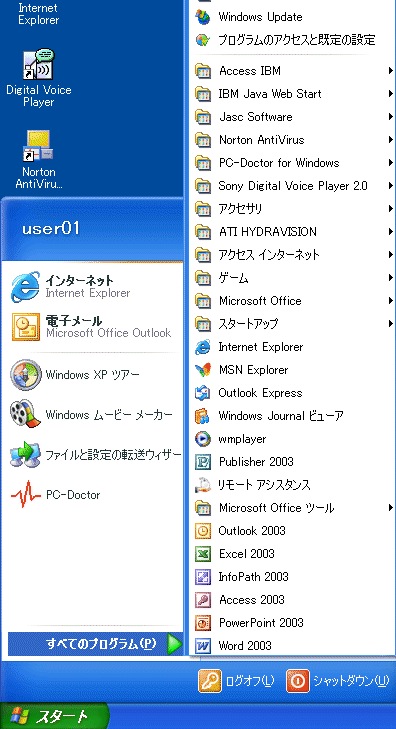Expand the Access IBM submenu arrow

pos(391,71)
